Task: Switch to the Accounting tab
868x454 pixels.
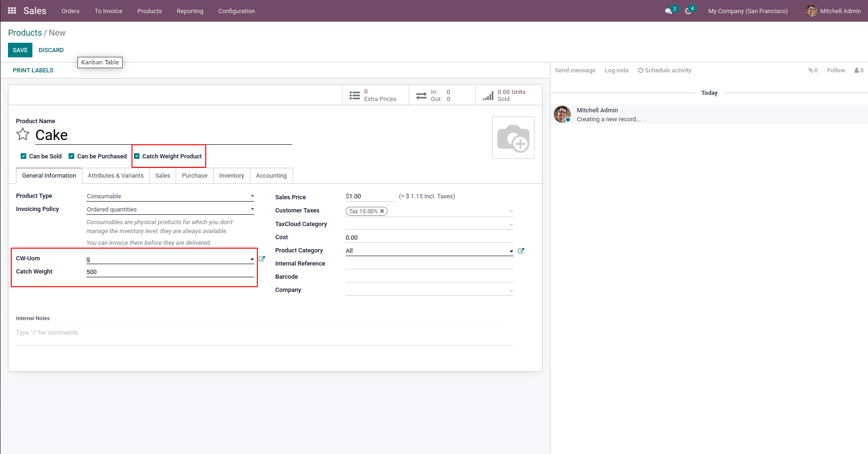Action: 271,176
